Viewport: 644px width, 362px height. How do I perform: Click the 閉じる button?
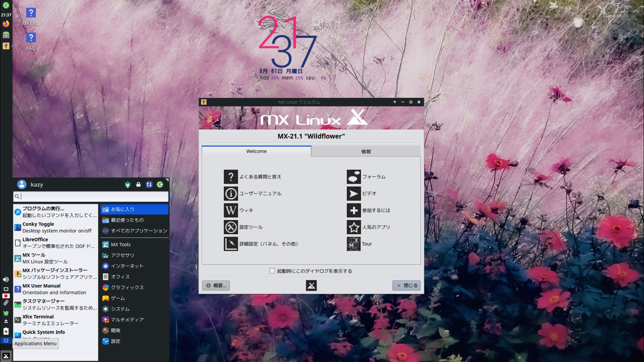[407, 286]
